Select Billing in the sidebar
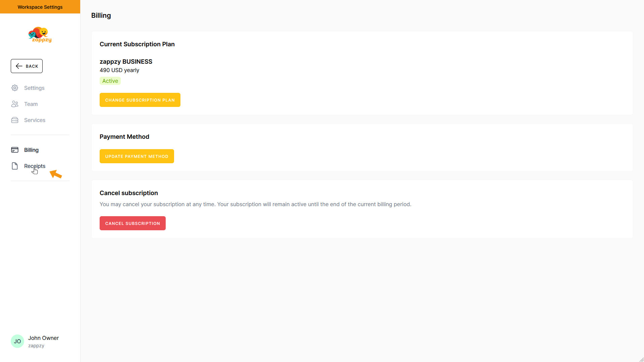Viewport: 644px width, 362px height. click(31, 150)
